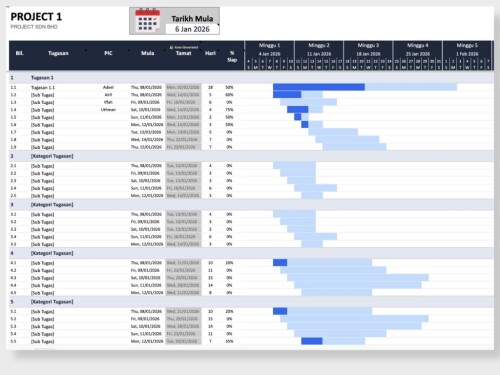Select the Hari value of row 5.4
This screenshot has height=375, width=500.
(210, 334)
